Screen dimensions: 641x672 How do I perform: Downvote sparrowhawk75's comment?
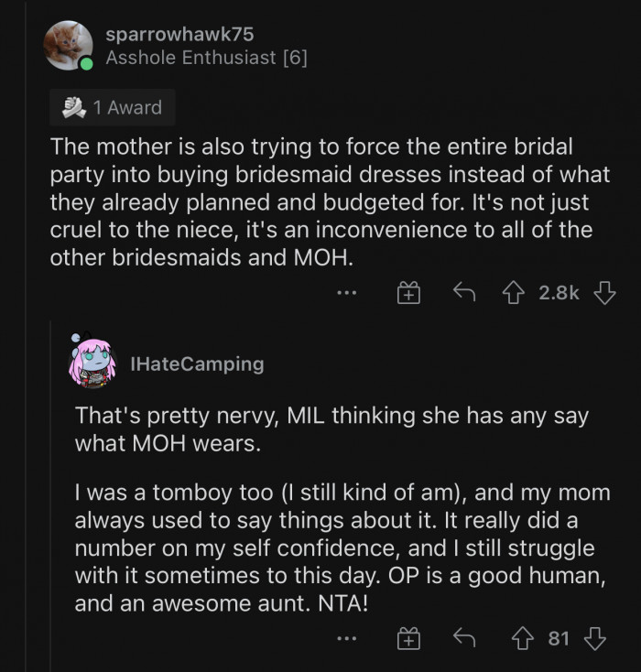point(604,293)
